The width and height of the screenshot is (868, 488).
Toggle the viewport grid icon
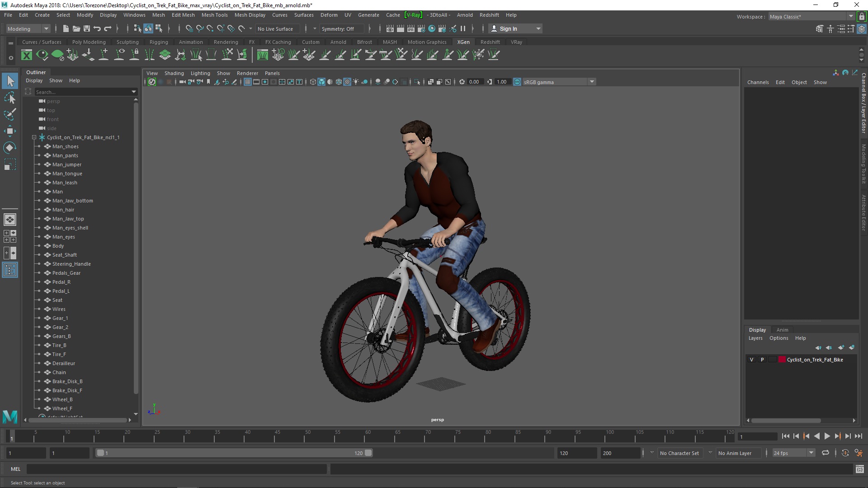point(248,82)
